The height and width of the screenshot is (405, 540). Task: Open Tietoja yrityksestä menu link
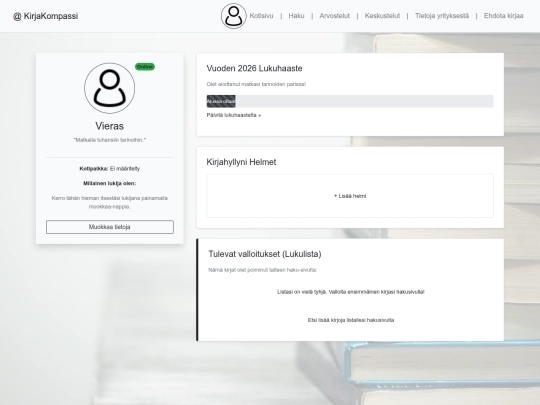442,16
